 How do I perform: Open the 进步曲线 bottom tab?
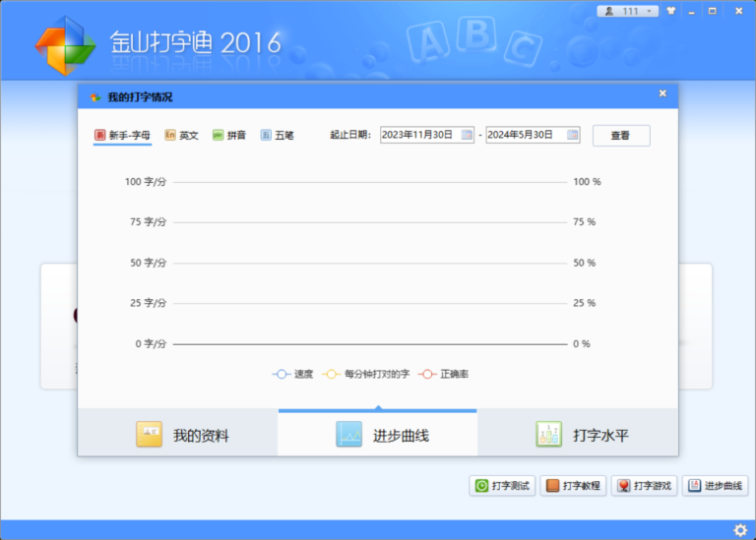tap(378, 432)
